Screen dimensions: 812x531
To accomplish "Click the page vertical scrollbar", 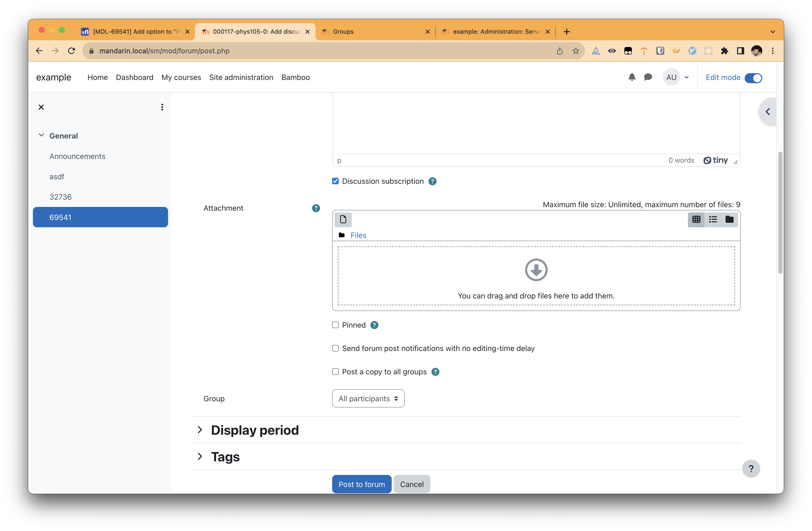I will coord(780,212).
